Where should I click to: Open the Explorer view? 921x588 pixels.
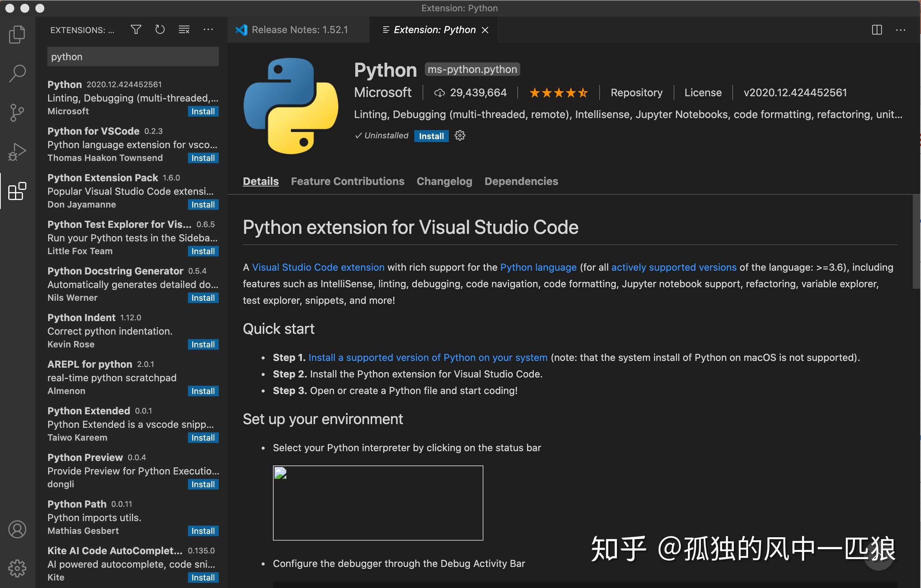click(x=17, y=34)
